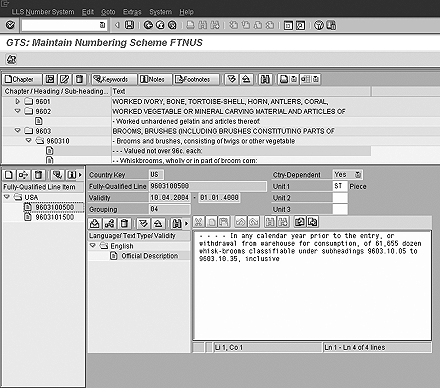Image resolution: width=440 pixels, height=388 pixels.
Task: Click the trash icon in the line item toolbar
Action: (x=38, y=175)
